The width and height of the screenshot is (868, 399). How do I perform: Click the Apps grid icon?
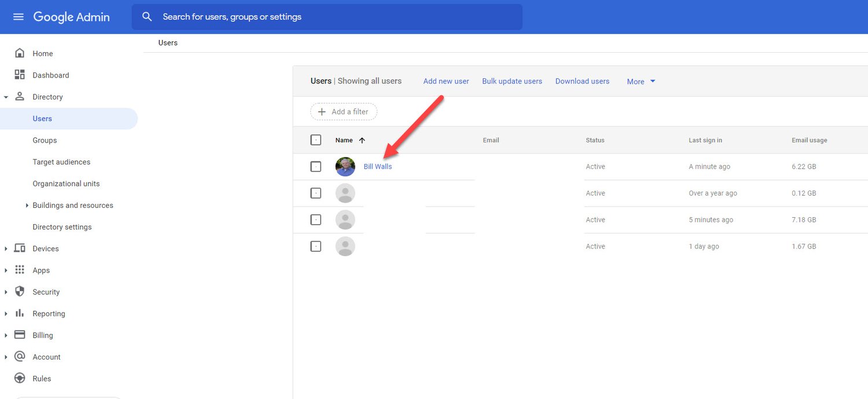20,270
